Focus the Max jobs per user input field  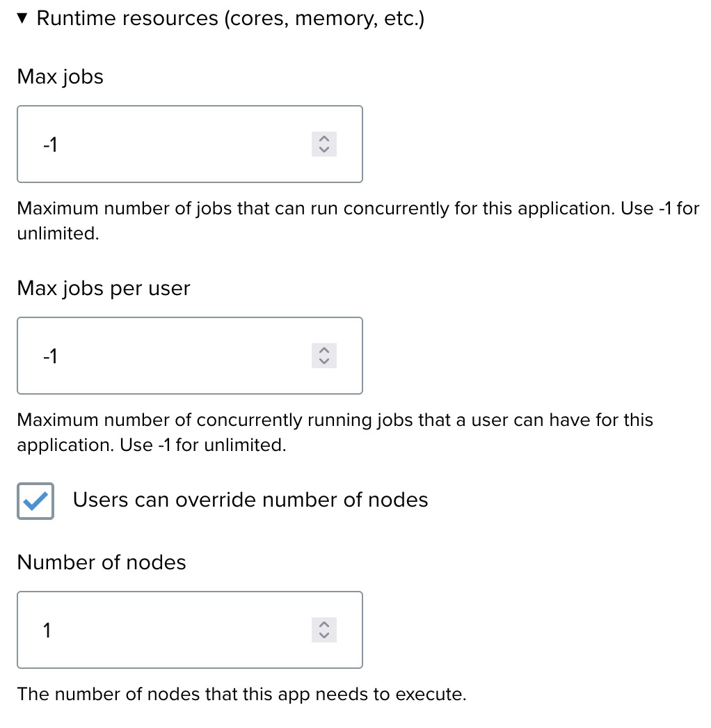pyautogui.click(x=174, y=356)
